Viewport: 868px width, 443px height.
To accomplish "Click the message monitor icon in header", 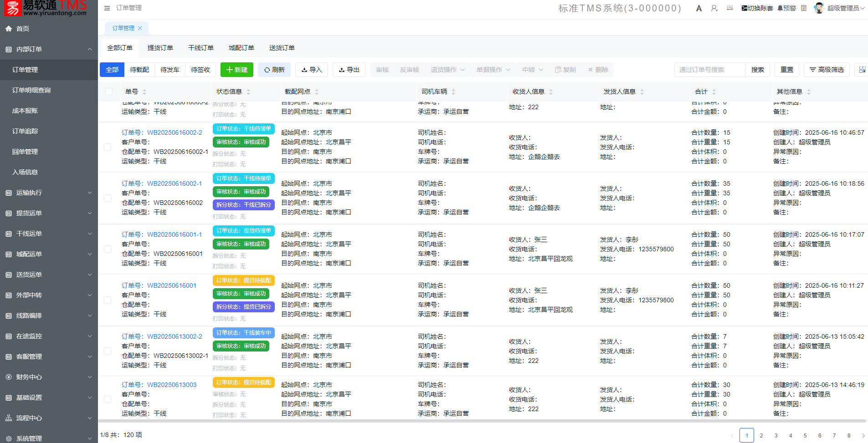I will tap(730, 8).
